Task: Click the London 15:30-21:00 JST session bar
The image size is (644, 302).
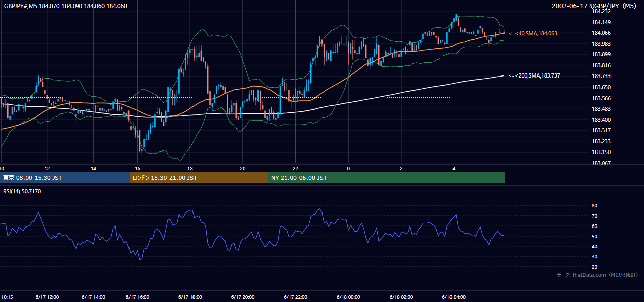Action: pos(199,178)
